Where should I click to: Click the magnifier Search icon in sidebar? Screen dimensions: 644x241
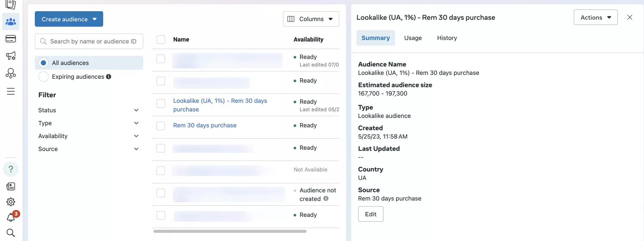[11, 233]
